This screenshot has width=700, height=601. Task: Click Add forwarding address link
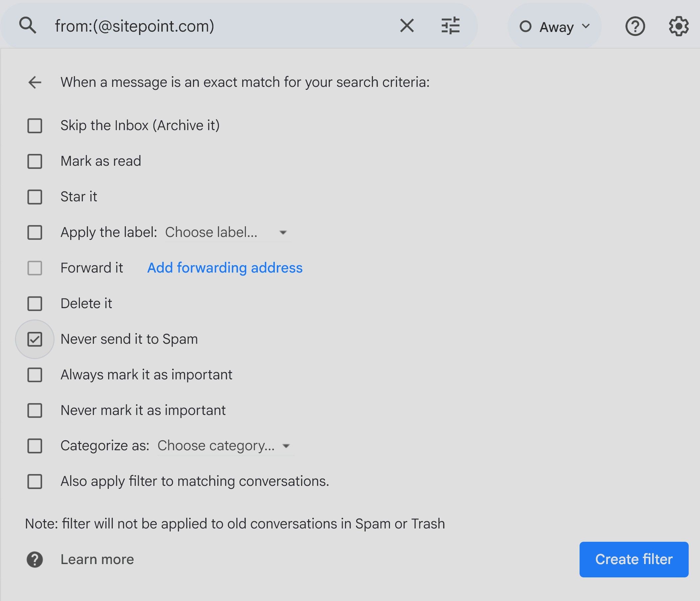pyautogui.click(x=225, y=268)
